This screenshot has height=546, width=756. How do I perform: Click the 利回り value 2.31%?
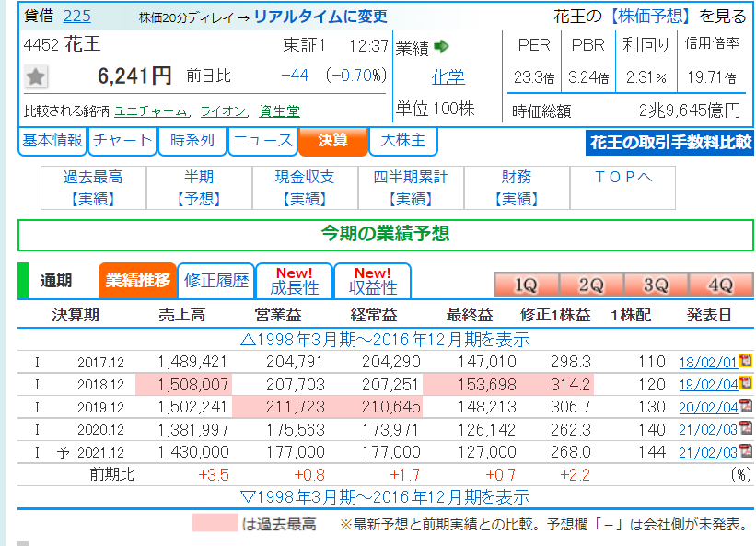(646, 77)
